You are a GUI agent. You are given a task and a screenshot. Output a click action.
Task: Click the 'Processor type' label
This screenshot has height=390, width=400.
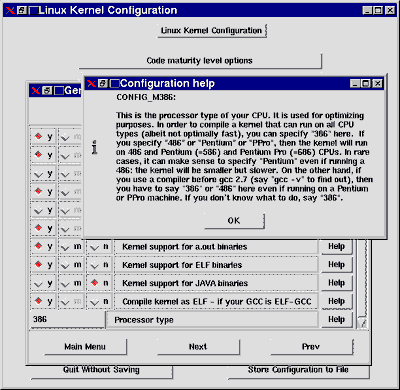pyautogui.click(x=144, y=320)
